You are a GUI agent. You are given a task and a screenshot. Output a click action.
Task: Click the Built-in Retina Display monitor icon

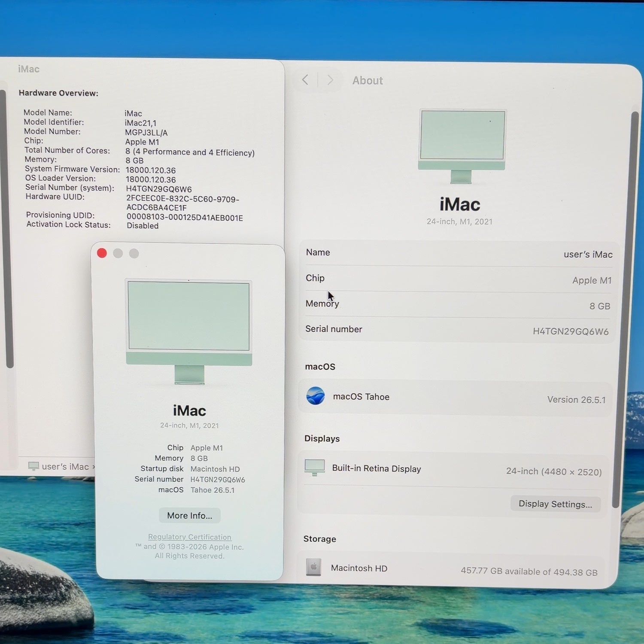(x=315, y=468)
